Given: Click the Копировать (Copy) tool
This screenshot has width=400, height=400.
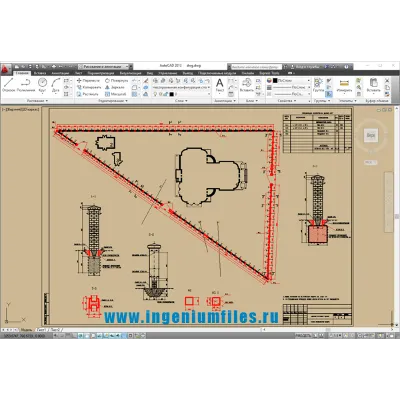Looking at the screenshot, I should (x=89, y=87).
